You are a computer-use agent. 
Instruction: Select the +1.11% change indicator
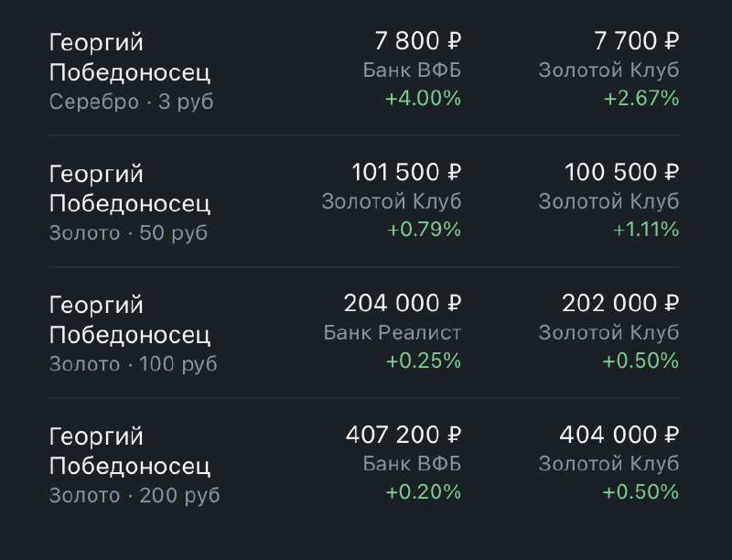(x=646, y=230)
